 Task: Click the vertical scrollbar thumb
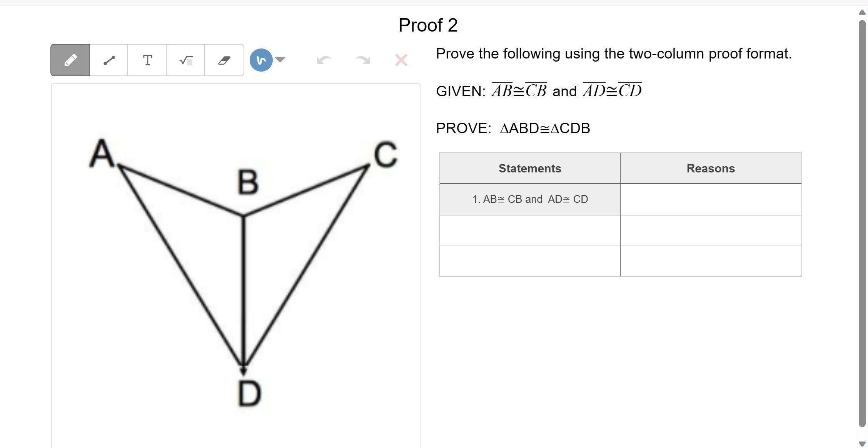862,223
